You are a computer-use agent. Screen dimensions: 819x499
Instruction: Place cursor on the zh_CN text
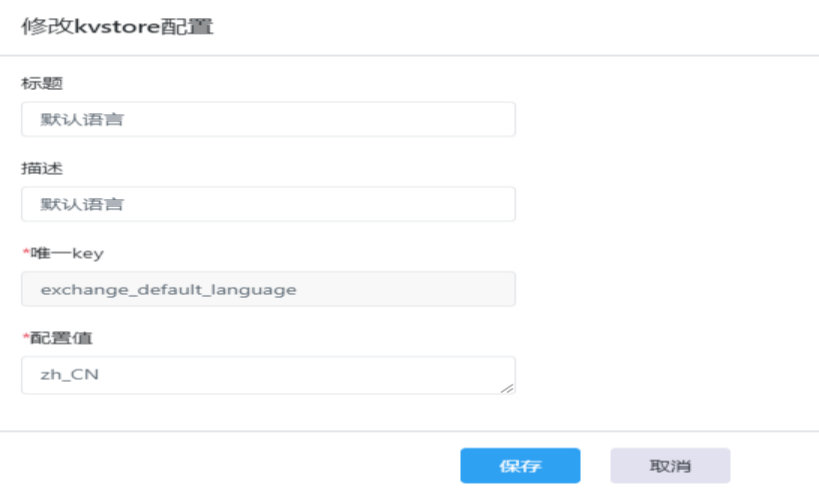pyautogui.click(x=69, y=375)
